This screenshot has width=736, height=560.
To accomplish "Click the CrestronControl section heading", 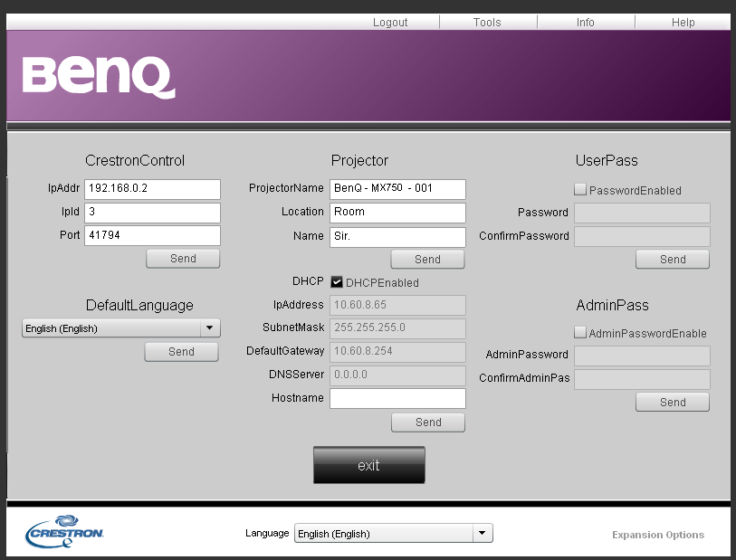I will pos(135,160).
